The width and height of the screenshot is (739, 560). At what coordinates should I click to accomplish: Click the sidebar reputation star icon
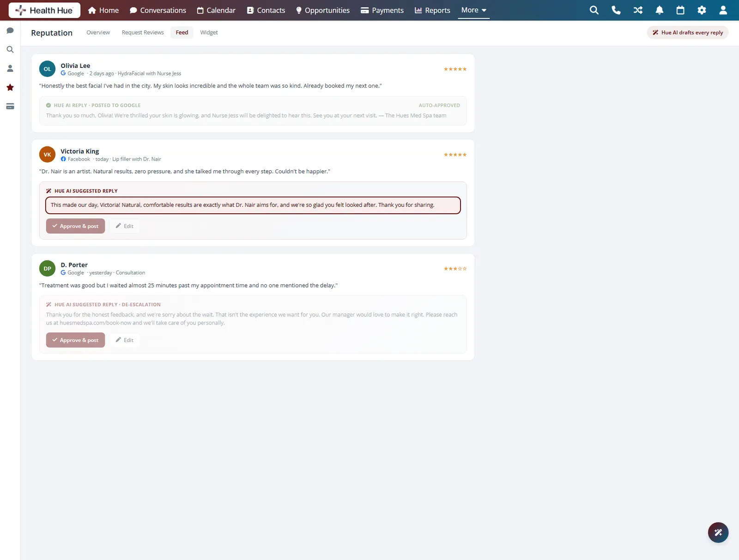click(x=10, y=87)
